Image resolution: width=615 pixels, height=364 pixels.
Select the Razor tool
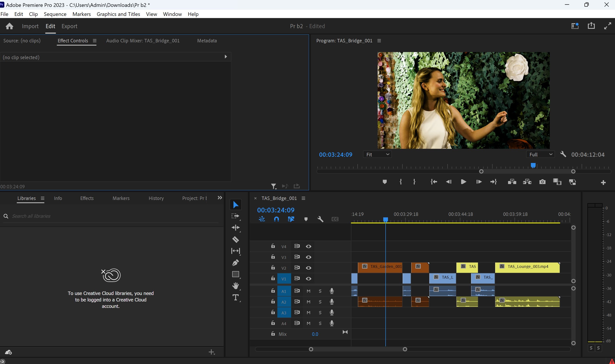pyautogui.click(x=235, y=239)
